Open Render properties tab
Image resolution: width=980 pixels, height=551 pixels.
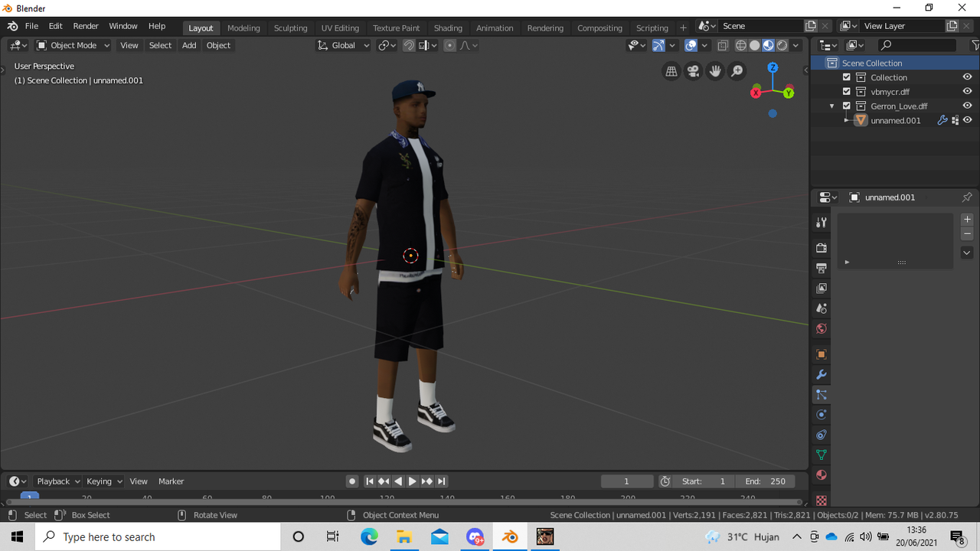tap(822, 248)
